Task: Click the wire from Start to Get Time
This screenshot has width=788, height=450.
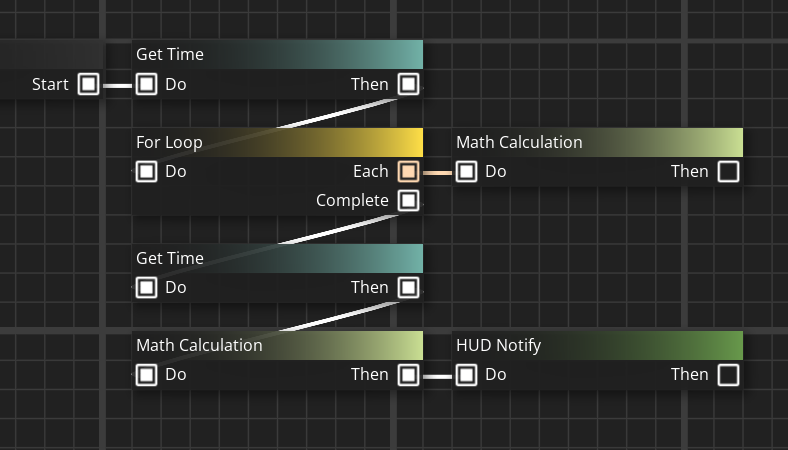Action: (118, 86)
